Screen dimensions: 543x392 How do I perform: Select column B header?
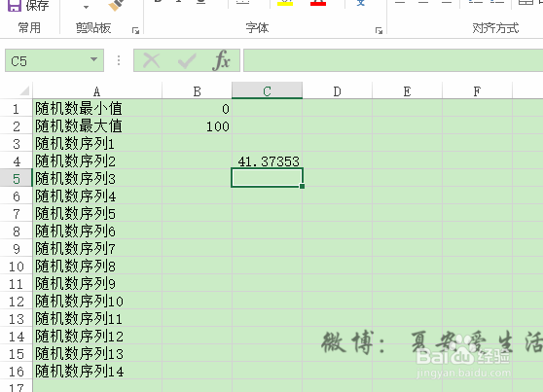[197, 91]
